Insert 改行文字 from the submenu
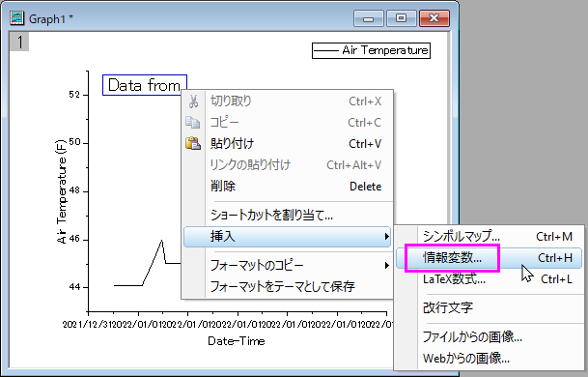Viewport: 588px width, 377px height. point(489,308)
